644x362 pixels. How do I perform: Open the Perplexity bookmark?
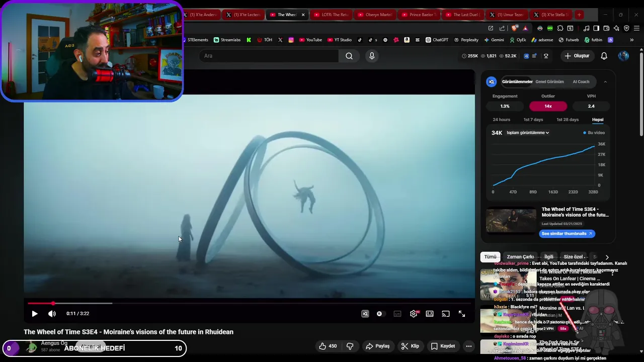coord(466,40)
